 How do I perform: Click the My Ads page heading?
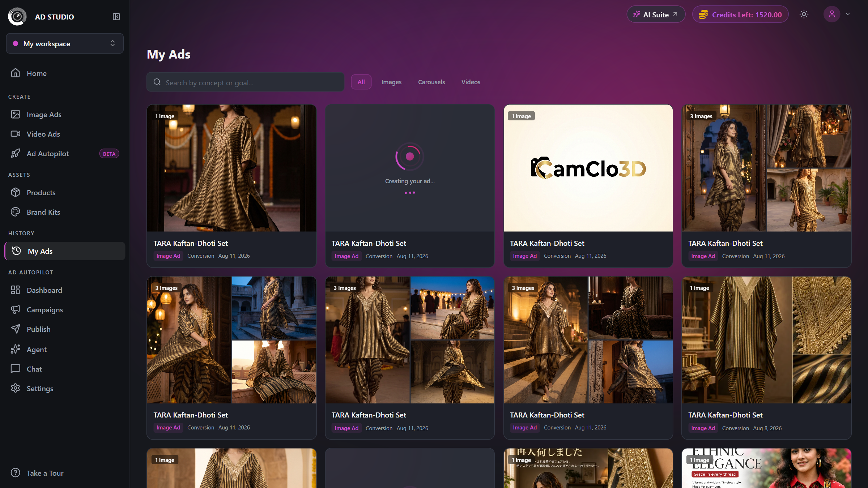tap(169, 54)
